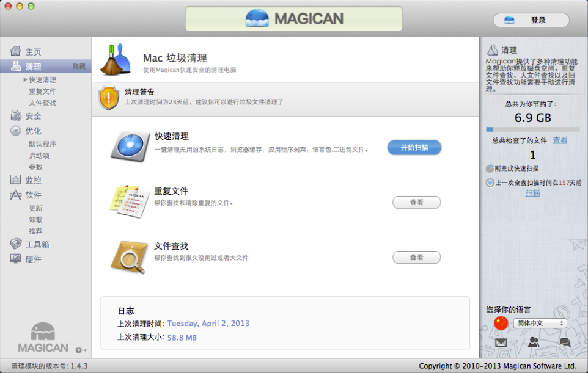Click the China flag icon
Image resolution: width=588 pixels, height=373 pixels.
coord(501,323)
